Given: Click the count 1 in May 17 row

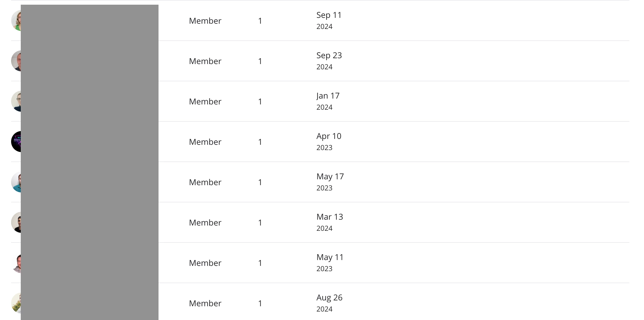Looking at the screenshot, I should 260,182.
